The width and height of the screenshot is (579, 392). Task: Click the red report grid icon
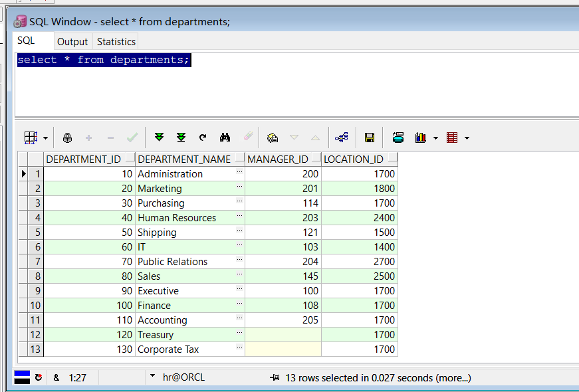pos(452,138)
